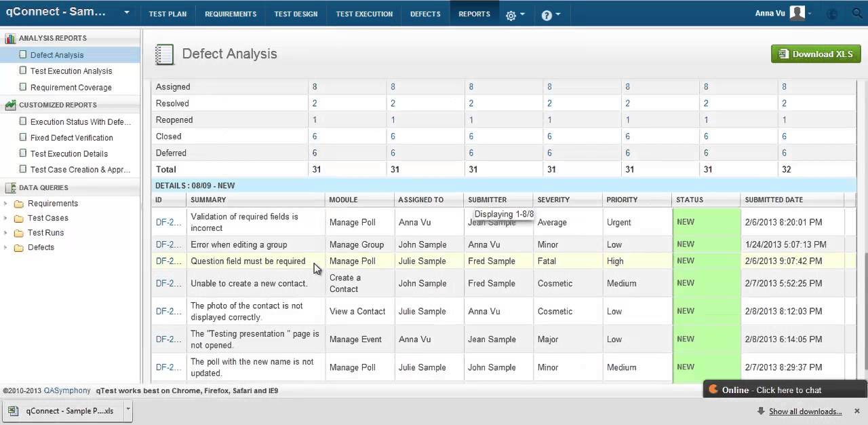Open the Test Execution Analysis report
The width and height of the screenshot is (868, 425).
point(71,71)
